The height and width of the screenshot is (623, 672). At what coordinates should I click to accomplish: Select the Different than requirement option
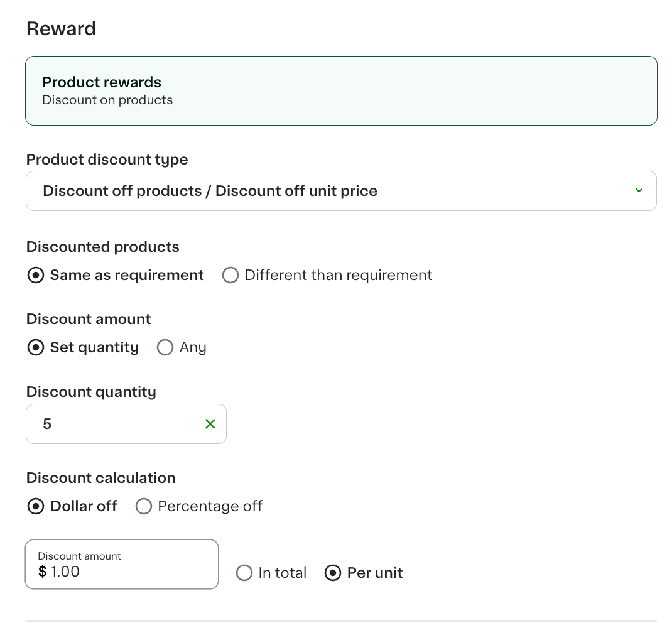(x=230, y=275)
